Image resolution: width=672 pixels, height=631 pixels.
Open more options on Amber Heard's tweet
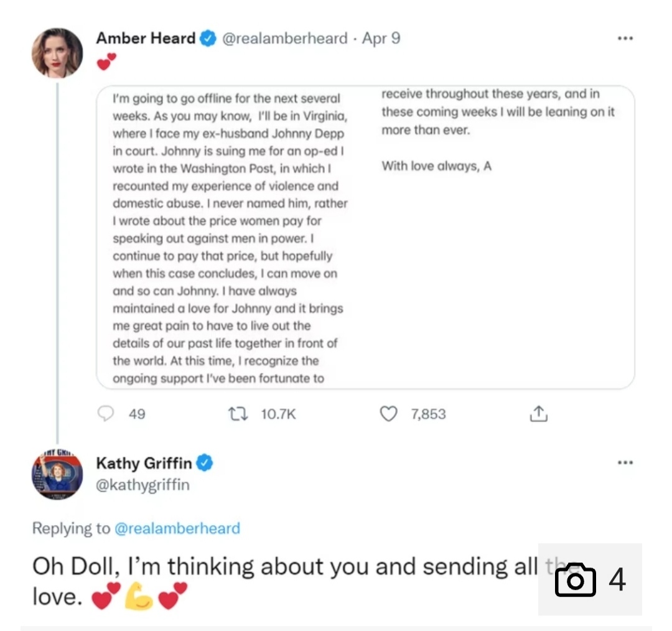[x=625, y=39]
